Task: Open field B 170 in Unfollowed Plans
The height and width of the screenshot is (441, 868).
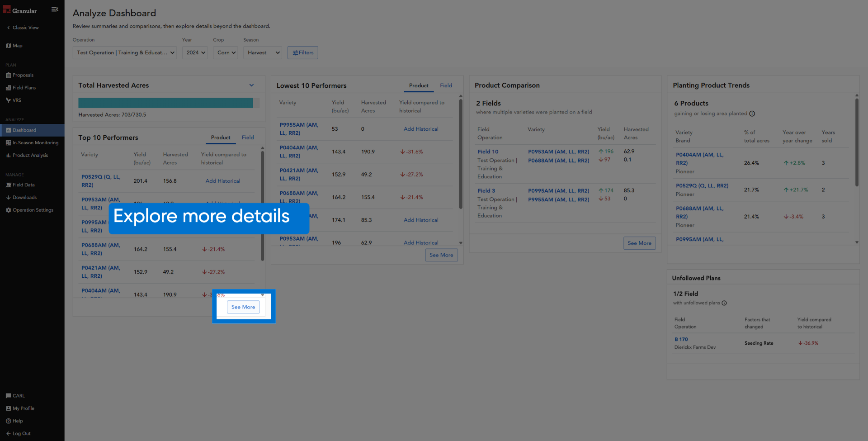Action: tap(681, 340)
